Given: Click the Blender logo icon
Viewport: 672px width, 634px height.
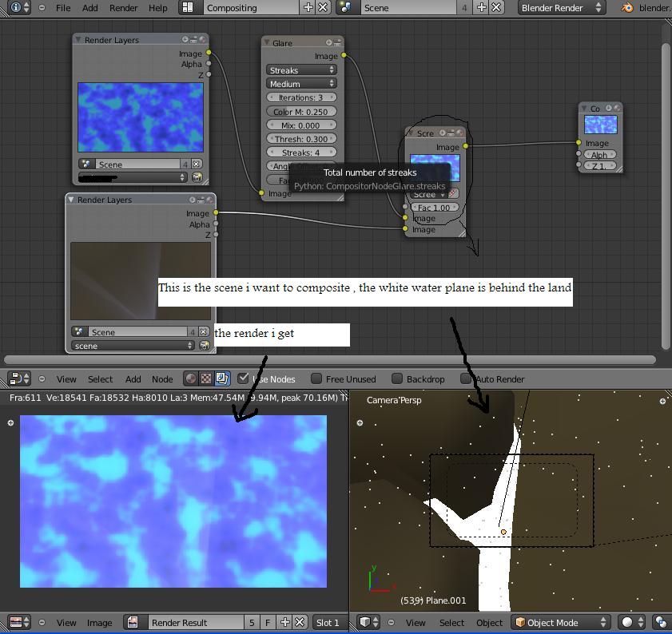Looking at the screenshot, I should coord(627,7).
